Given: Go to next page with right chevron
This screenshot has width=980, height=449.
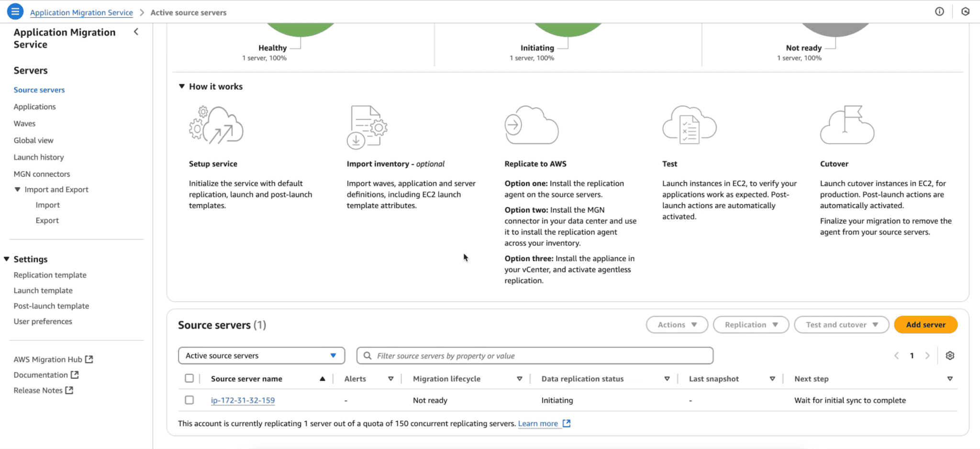Looking at the screenshot, I should pos(927,356).
